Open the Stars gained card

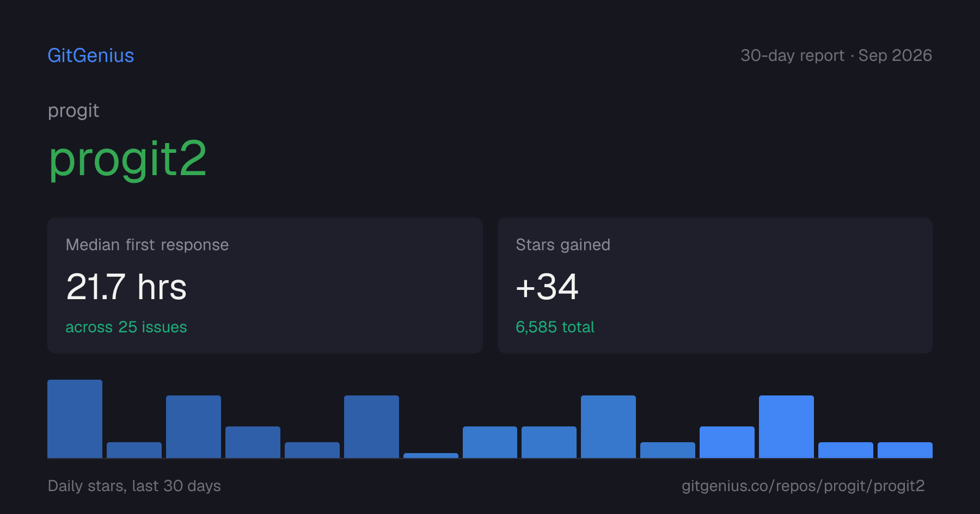tap(715, 286)
